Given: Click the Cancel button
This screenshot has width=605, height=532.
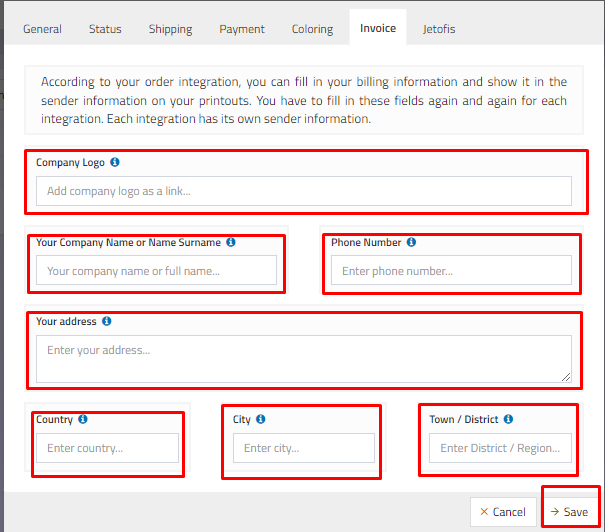Looking at the screenshot, I should 503,512.
